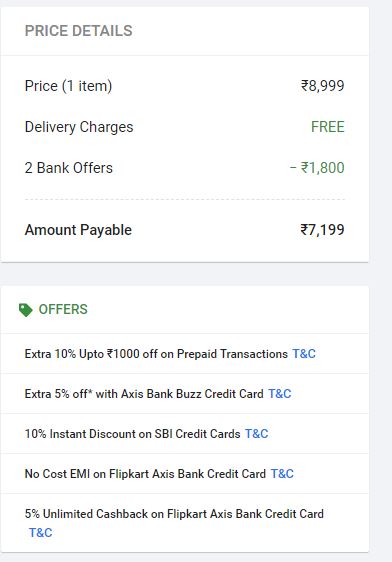Open T&C for No Cost EMI offer

coord(282,473)
